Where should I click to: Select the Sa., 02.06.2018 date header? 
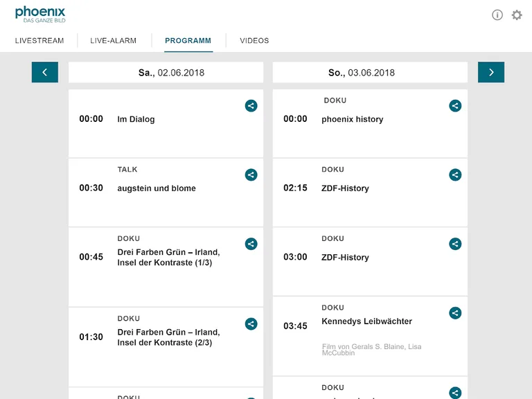click(166, 73)
